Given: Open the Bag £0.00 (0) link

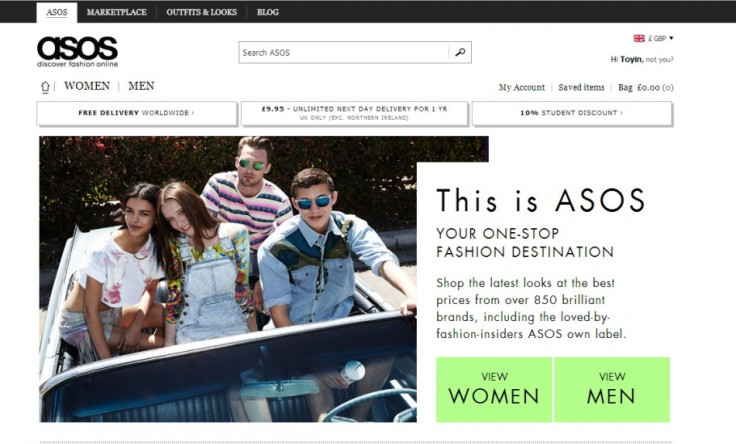Looking at the screenshot, I should coord(646,87).
